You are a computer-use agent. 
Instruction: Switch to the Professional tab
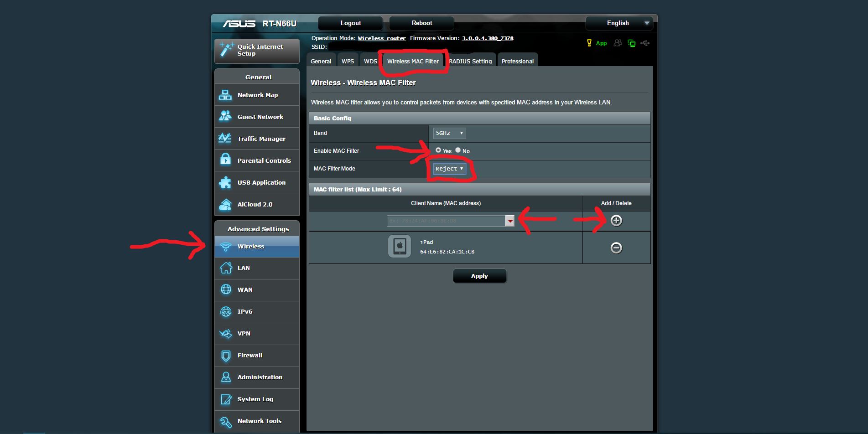pyautogui.click(x=517, y=61)
